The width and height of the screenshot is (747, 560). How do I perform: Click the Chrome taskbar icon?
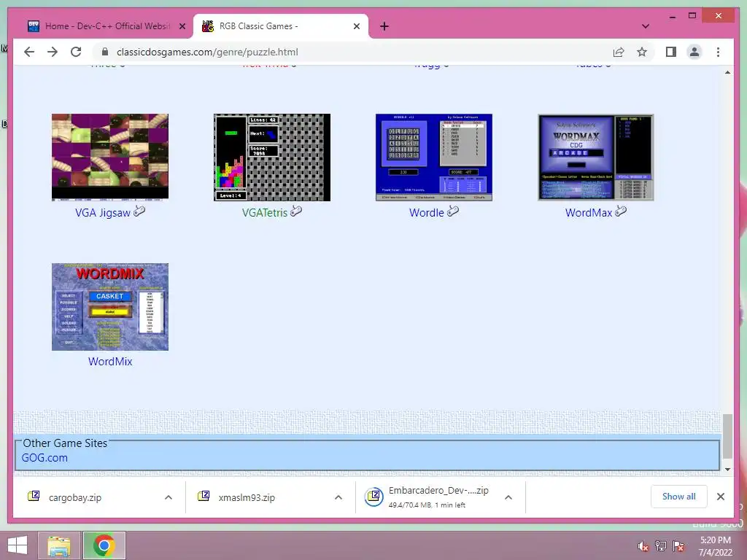(x=104, y=545)
